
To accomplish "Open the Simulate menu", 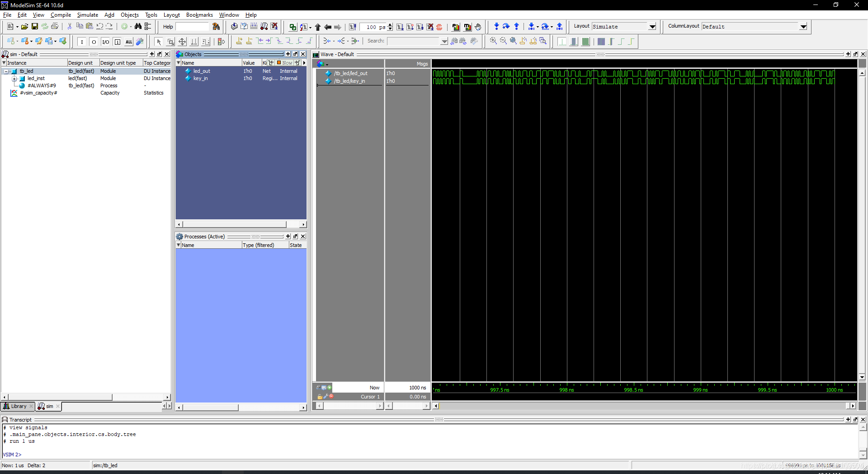I will (88, 15).
